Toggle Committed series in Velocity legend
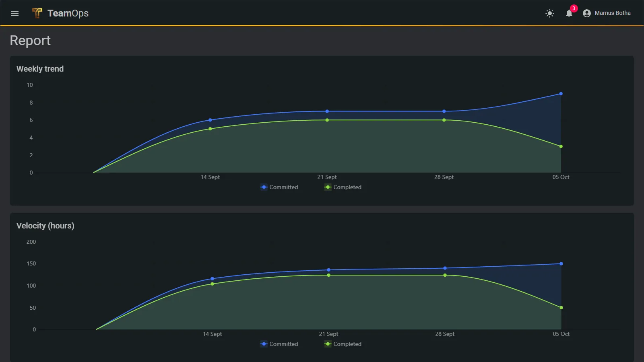Viewport: 644px width, 362px height. coord(279,344)
